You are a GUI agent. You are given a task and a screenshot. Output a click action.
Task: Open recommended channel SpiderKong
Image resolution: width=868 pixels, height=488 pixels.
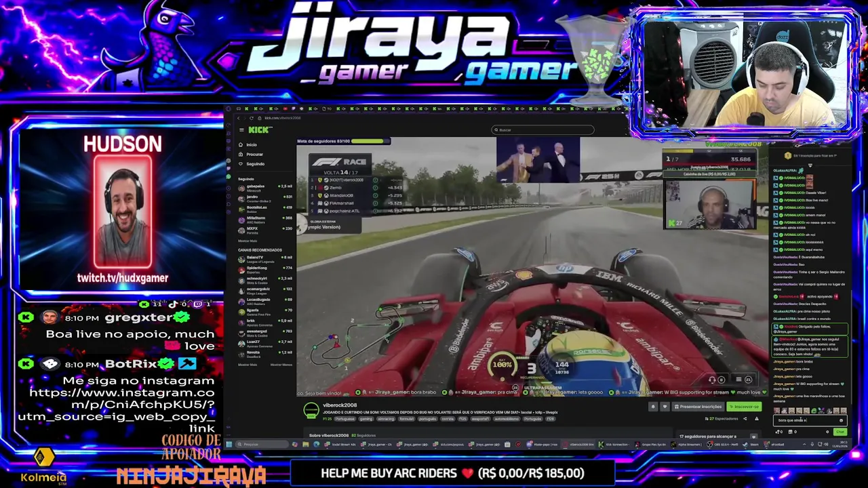265,270
